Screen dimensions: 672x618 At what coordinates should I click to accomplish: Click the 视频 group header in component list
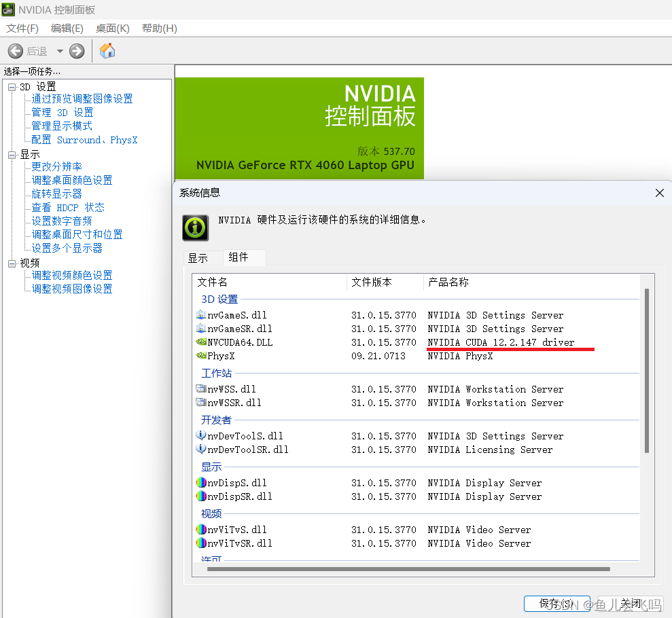[211, 513]
